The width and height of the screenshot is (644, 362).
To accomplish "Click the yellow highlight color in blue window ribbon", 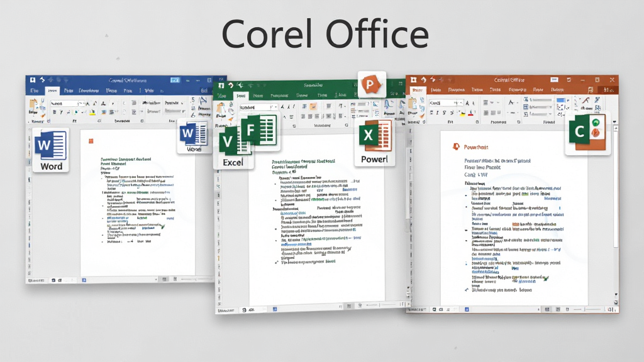I will click(x=92, y=112).
